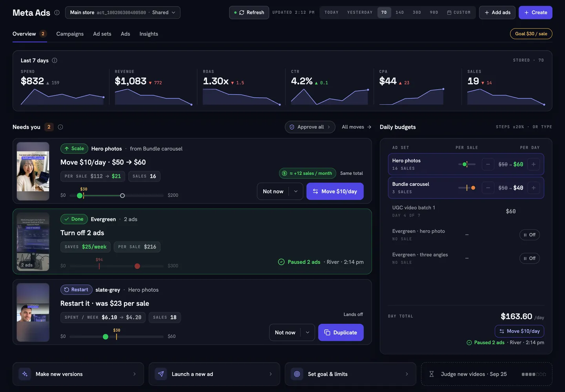The height and width of the screenshot is (392, 565).
Task: Click the hourglass icon on Judge new videos
Action: tap(432, 374)
